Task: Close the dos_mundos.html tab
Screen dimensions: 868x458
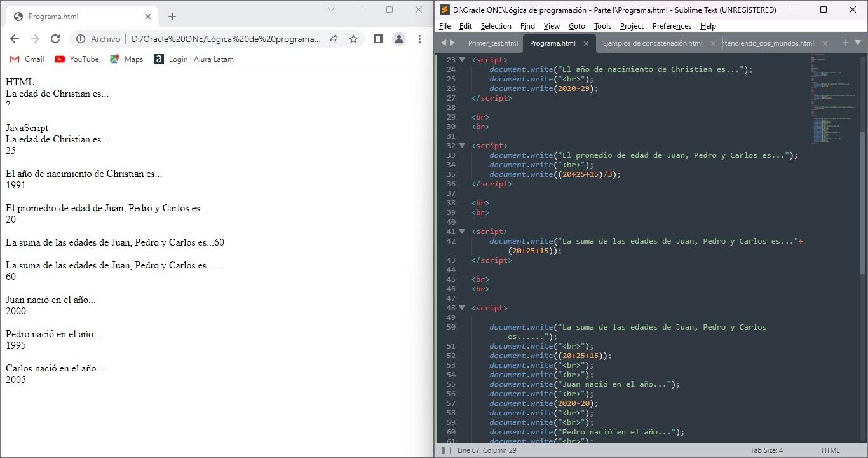Action: [825, 43]
